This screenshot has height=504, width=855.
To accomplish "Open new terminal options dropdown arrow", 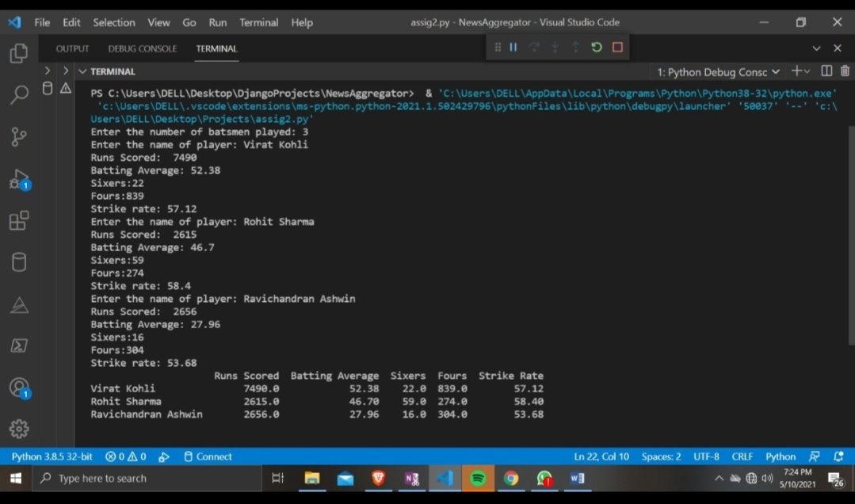I will (807, 71).
